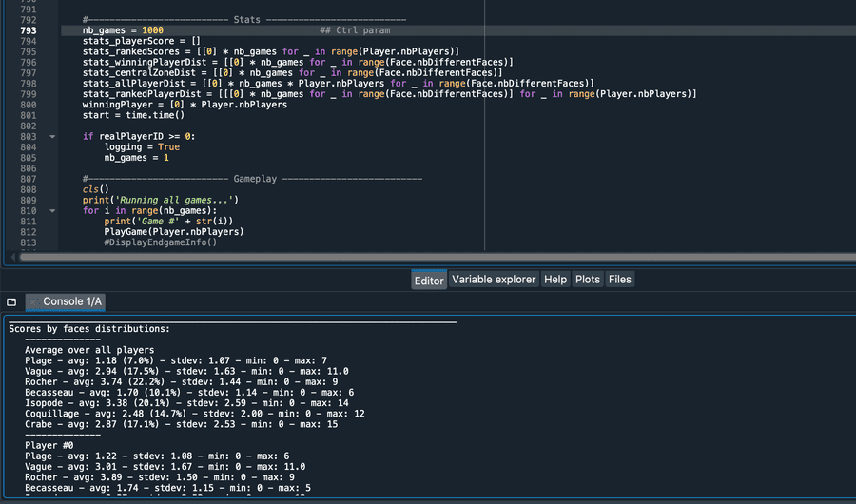Open the browse tabs folder icon

coord(11,302)
